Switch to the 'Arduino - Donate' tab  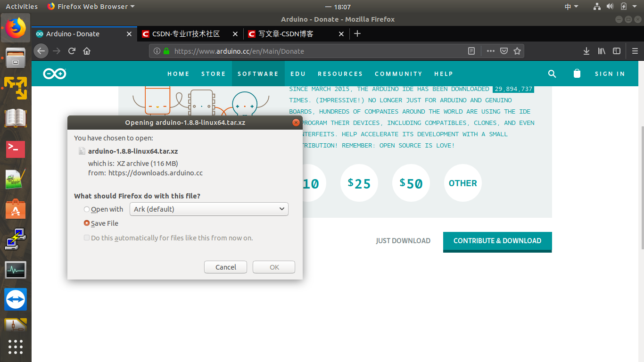pyautogui.click(x=84, y=33)
